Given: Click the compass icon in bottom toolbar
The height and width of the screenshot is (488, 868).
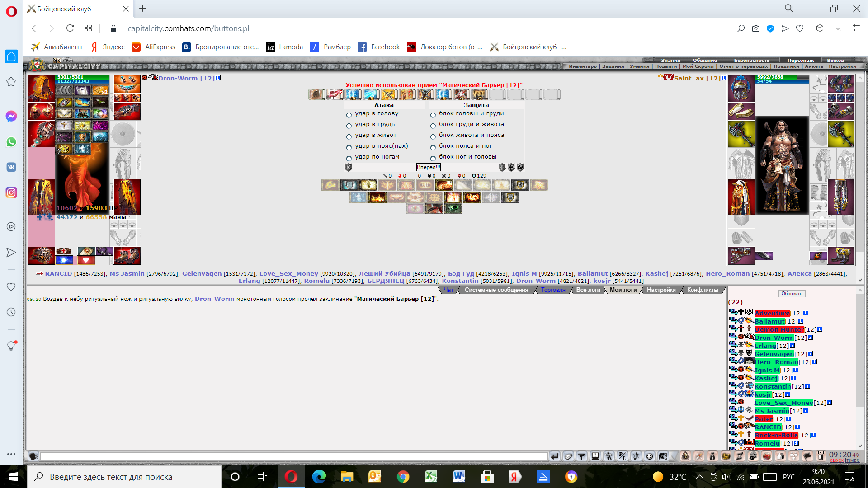Looking at the screenshot, I should [699, 456].
